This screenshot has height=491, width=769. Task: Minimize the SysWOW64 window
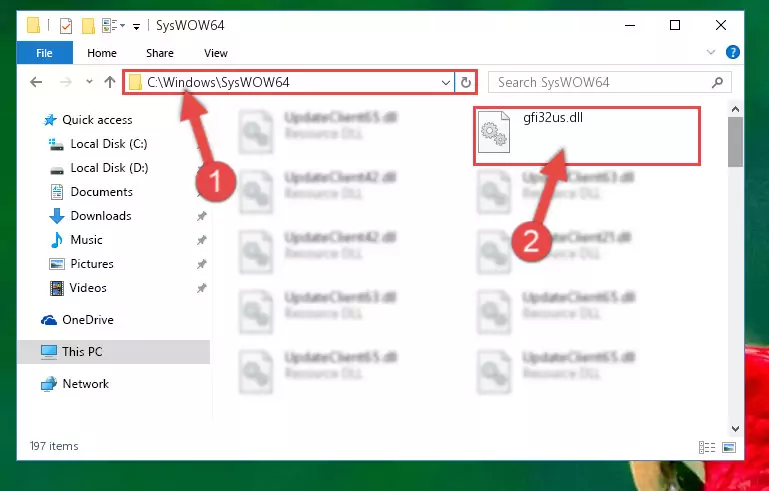click(630, 25)
